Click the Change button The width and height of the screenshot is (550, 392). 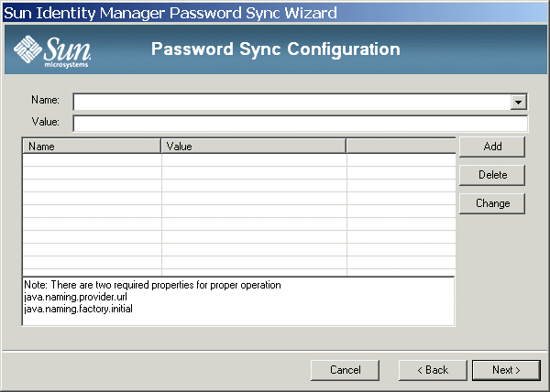tap(492, 203)
